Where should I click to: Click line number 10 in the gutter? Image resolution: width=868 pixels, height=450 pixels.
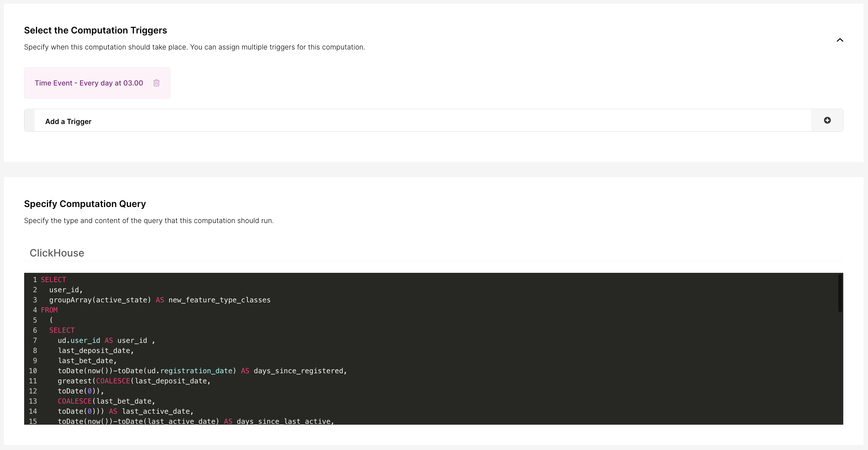33,371
